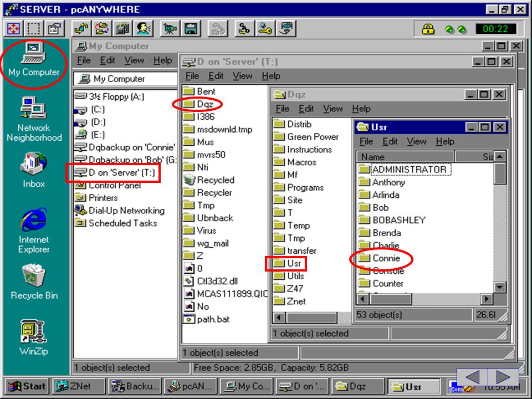This screenshot has height=399, width=532.
Task: Click the folder transfer toolbar icon with red arrow
Action: 102,28
